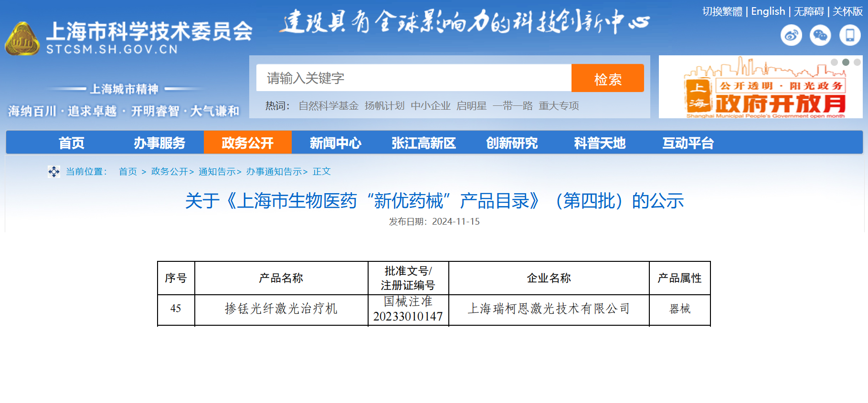Click the committee emblem logo
The height and width of the screenshot is (403, 868).
point(22,39)
